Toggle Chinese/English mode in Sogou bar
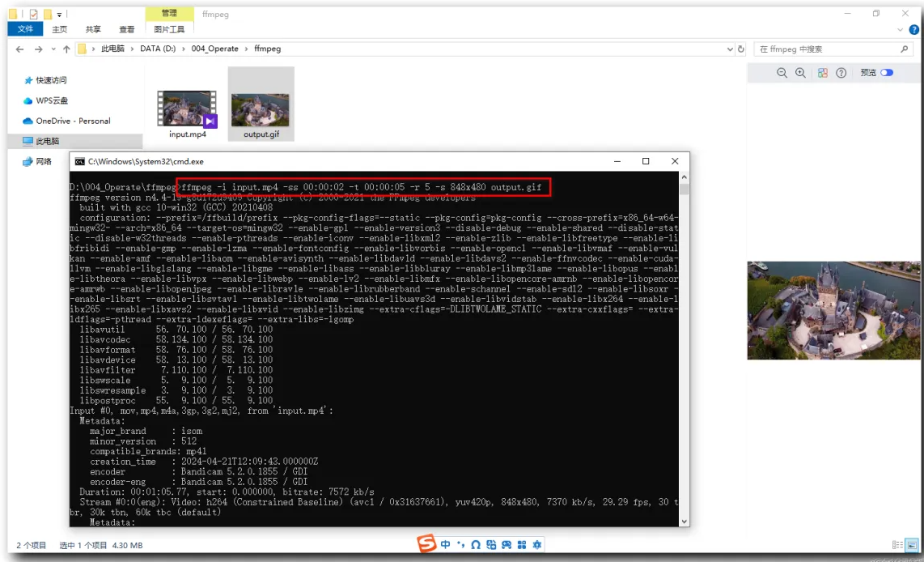The width and height of the screenshot is (924, 562). point(445,544)
